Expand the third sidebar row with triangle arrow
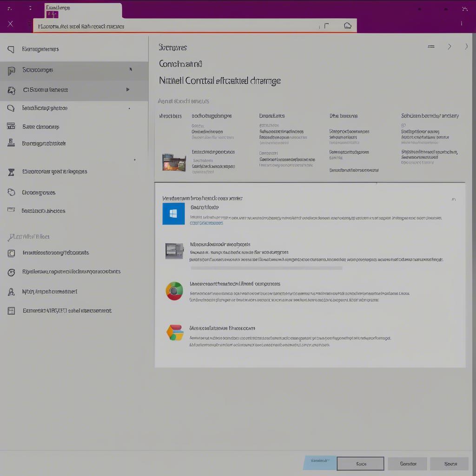This screenshot has width=476, height=476. (128, 90)
